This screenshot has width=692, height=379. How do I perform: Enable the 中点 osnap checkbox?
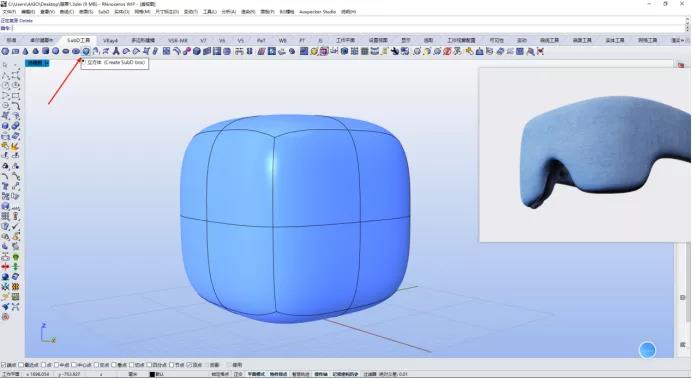point(56,365)
